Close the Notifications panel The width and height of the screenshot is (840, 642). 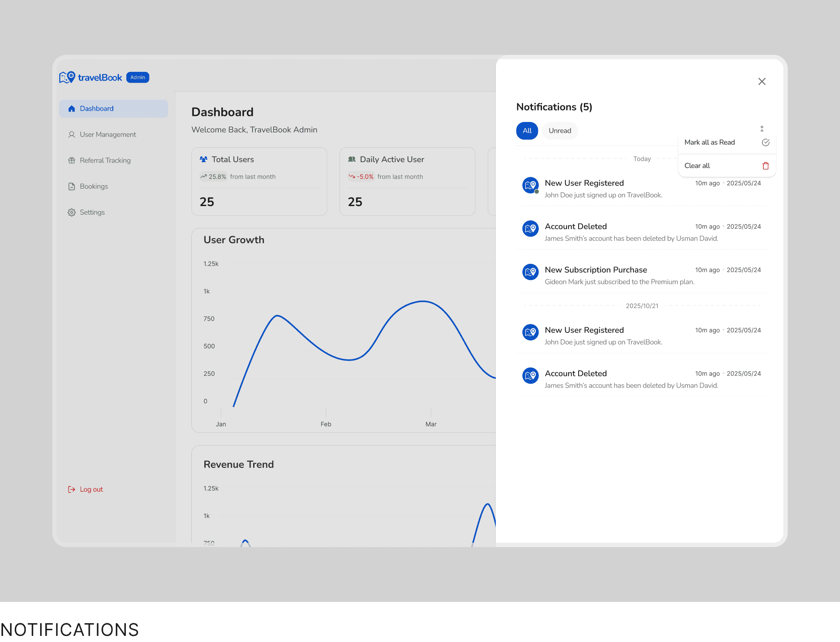point(762,81)
